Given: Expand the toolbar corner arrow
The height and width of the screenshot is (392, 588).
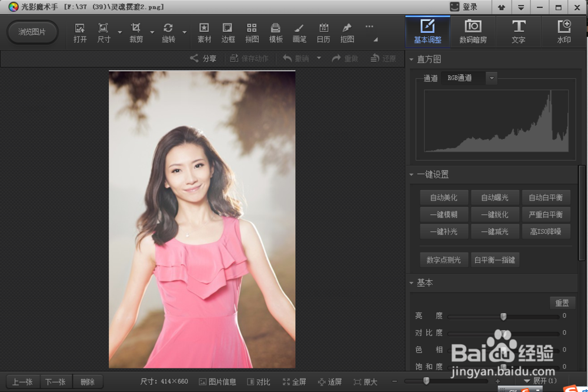Looking at the screenshot, I should [375, 39].
